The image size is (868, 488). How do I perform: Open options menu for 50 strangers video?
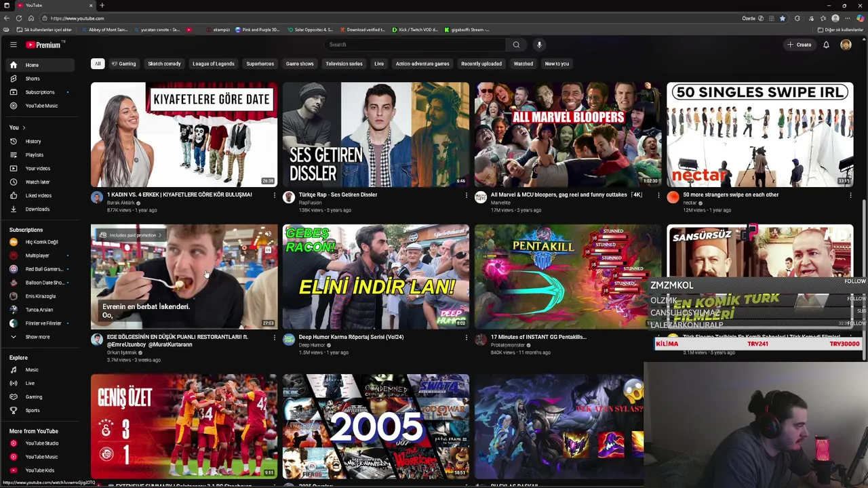850,195
